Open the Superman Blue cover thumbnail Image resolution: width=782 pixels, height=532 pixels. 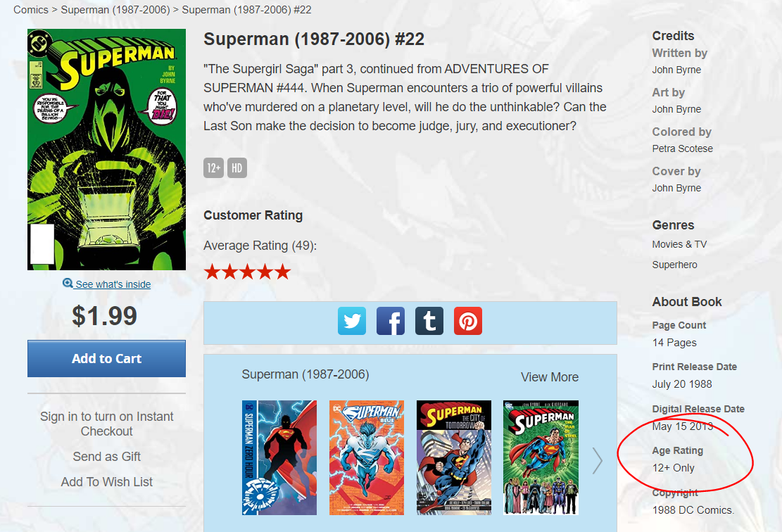(367, 457)
